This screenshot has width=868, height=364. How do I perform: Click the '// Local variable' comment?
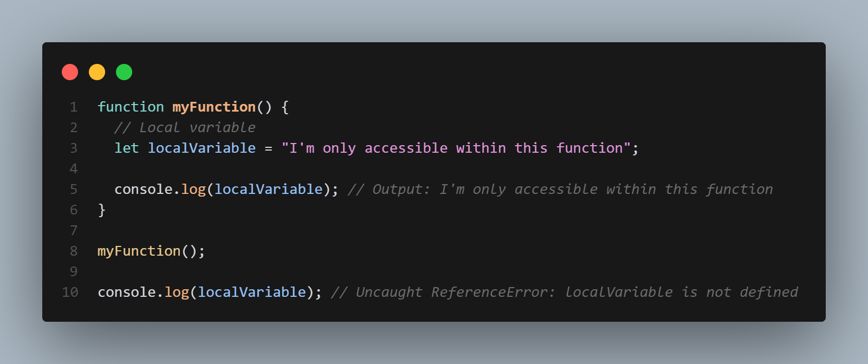pos(185,128)
